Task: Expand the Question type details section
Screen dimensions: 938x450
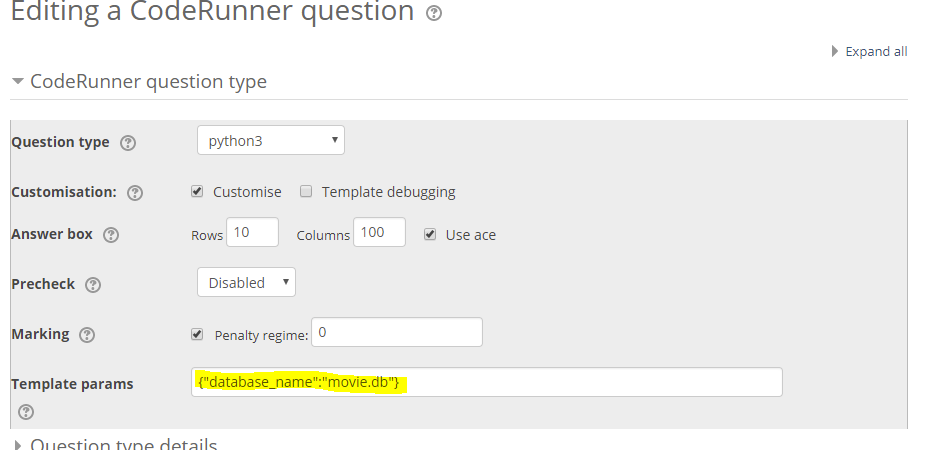Action: 115,444
